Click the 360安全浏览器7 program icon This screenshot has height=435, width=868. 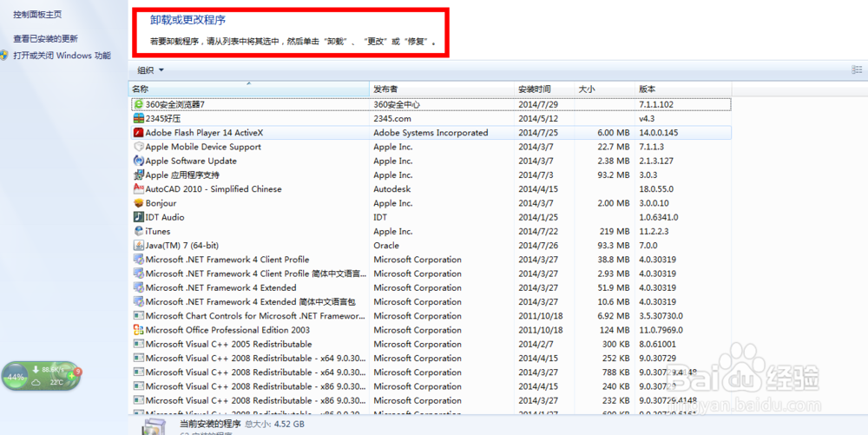(x=138, y=104)
